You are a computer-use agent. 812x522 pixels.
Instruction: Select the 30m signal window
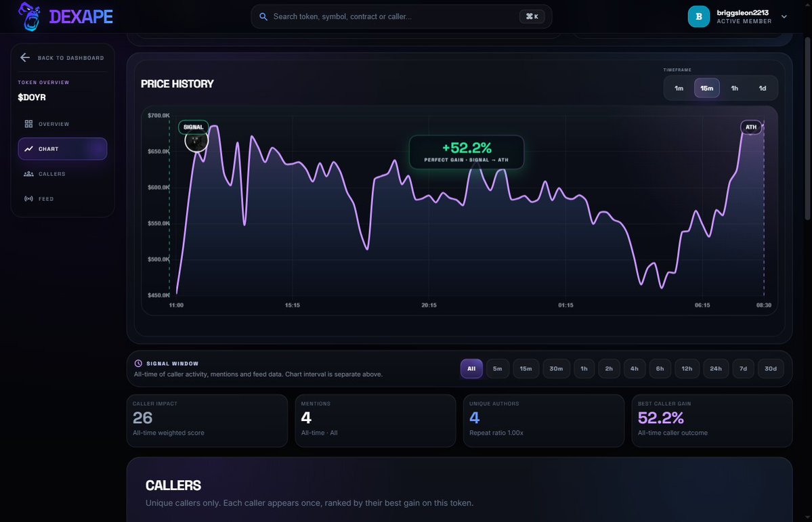click(x=556, y=369)
